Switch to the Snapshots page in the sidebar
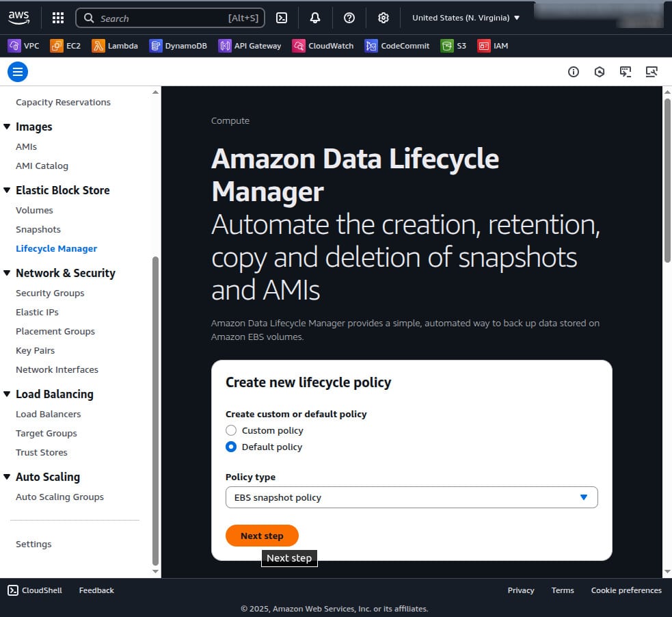 pyautogui.click(x=38, y=229)
